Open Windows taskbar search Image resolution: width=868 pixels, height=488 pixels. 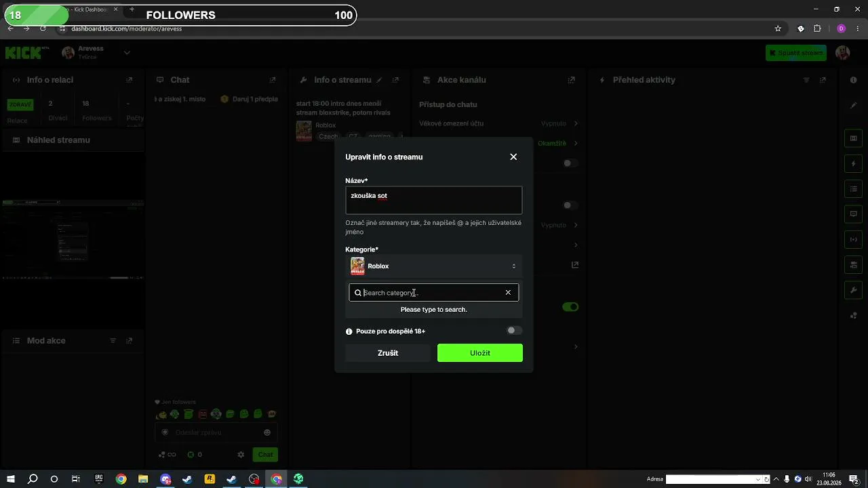click(x=33, y=479)
